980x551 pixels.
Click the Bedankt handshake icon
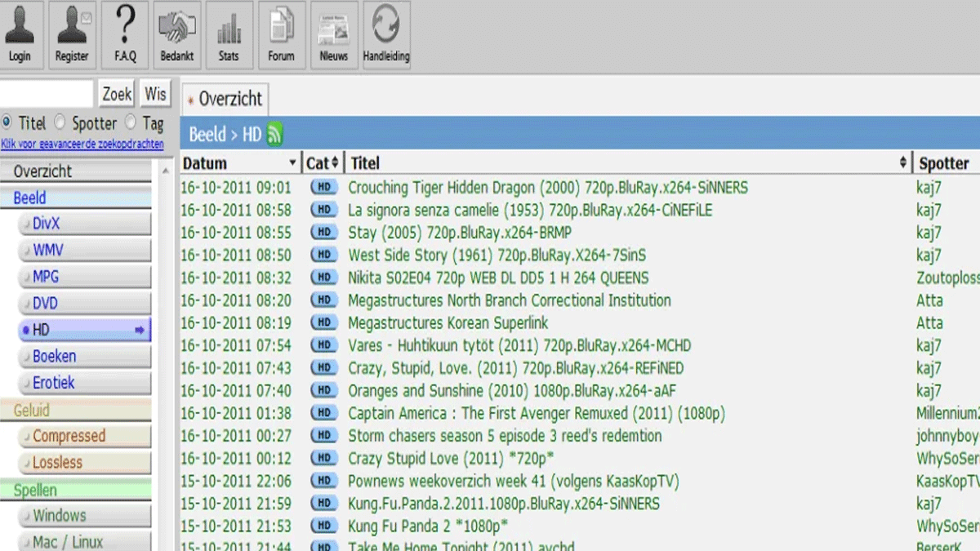[x=176, y=34]
